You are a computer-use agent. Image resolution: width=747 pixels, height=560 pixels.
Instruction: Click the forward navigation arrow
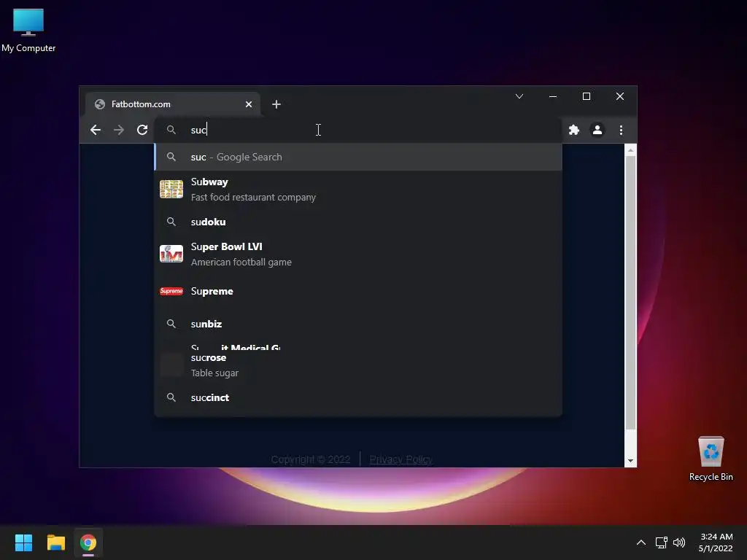(x=119, y=130)
